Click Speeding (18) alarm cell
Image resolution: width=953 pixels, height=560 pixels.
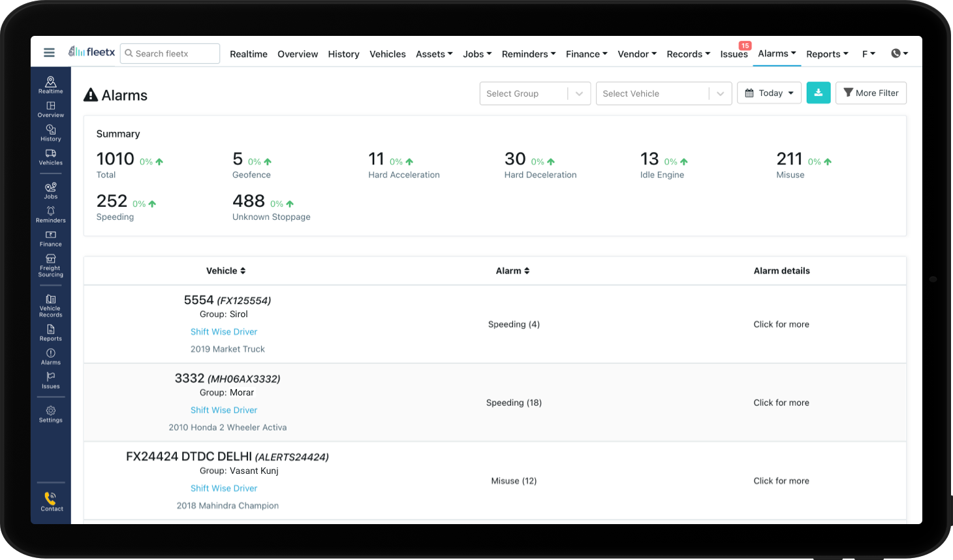point(514,403)
